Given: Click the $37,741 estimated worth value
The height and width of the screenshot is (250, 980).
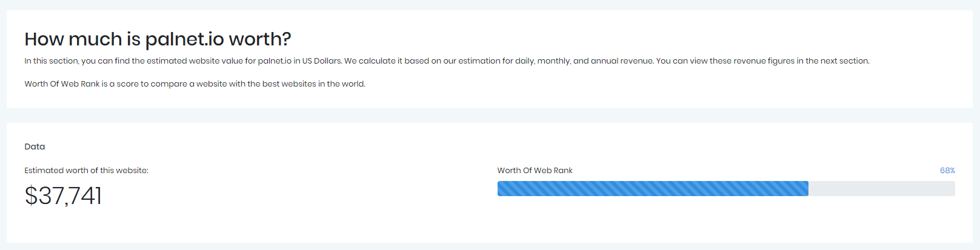Looking at the screenshot, I should tap(63, 196).
